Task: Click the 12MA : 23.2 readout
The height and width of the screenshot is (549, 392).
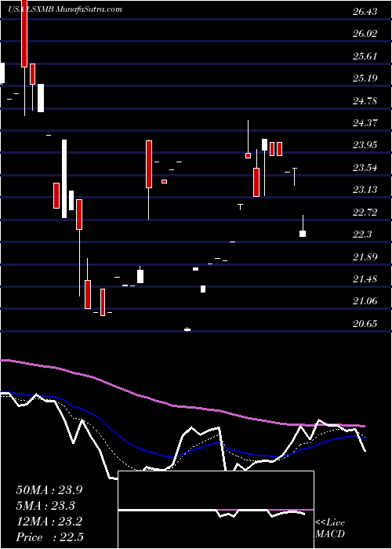Action: click(49, 522)
